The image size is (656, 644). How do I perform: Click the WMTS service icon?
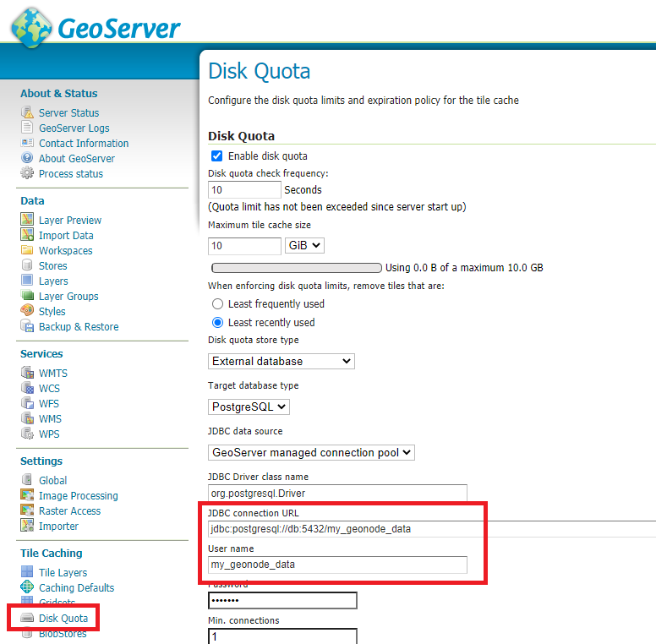[x=27, y=374]
